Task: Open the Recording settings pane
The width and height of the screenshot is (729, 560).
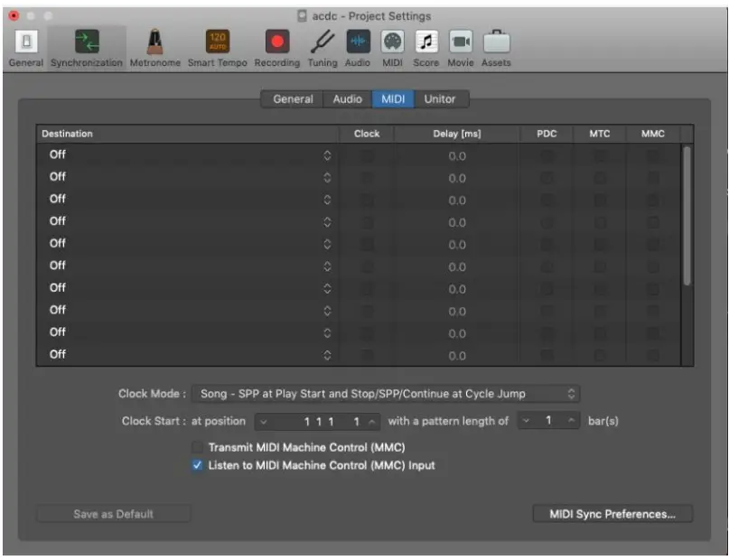Action: [276, 42]
